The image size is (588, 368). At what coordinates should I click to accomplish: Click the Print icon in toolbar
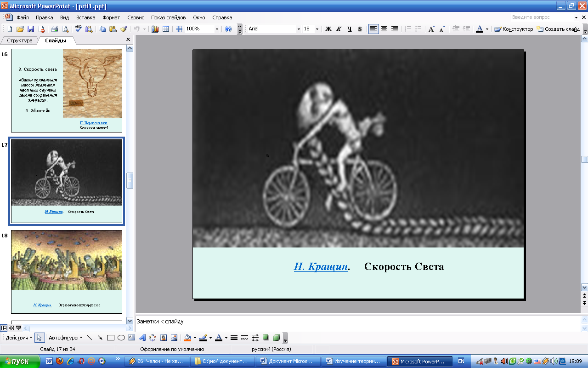[x=54, y=29]
